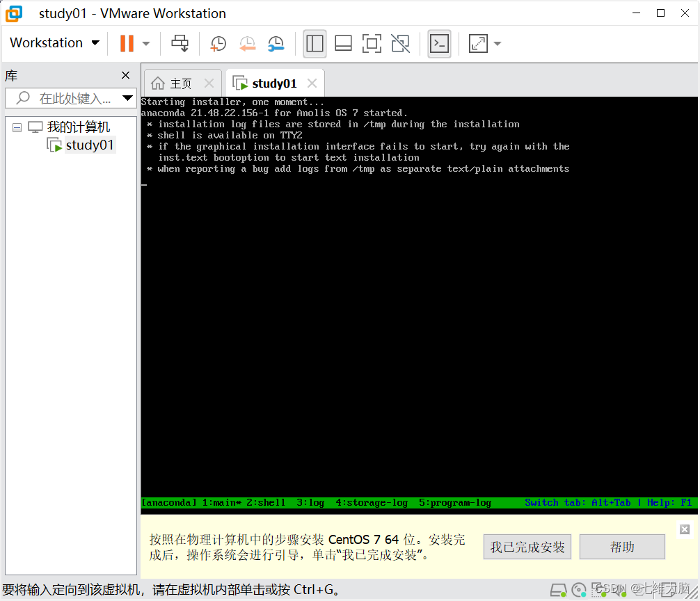700x601 pixels.
Task: Enter full screen mode
Action: (x=372, y=44)
